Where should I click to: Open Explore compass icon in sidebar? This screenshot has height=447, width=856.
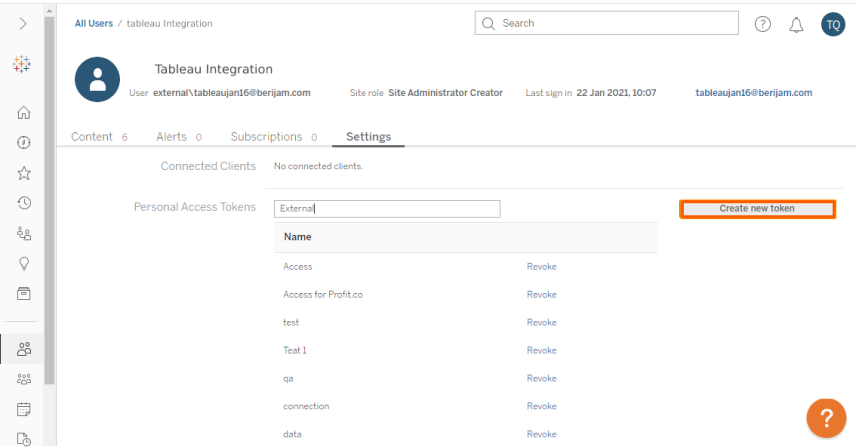(23, 142)
